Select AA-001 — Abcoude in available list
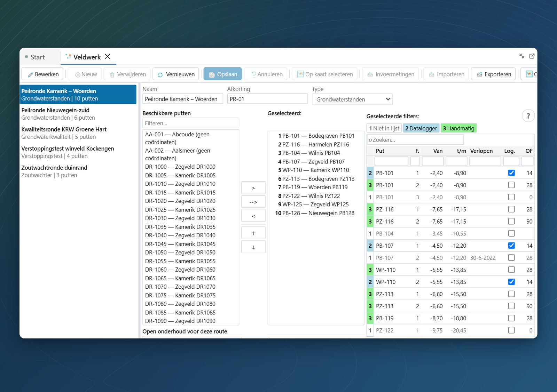The width and height of the screenshot is (557, 392). coord(191,138)
